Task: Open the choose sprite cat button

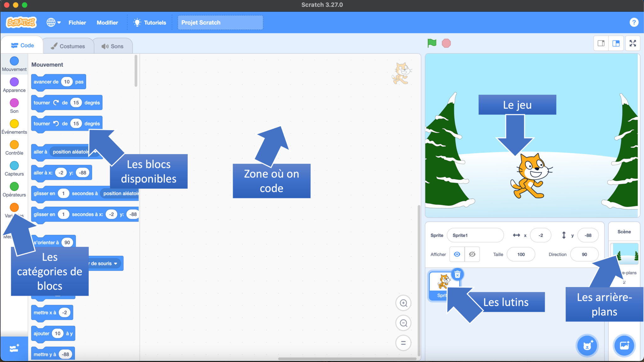Action: coord(587,346)
